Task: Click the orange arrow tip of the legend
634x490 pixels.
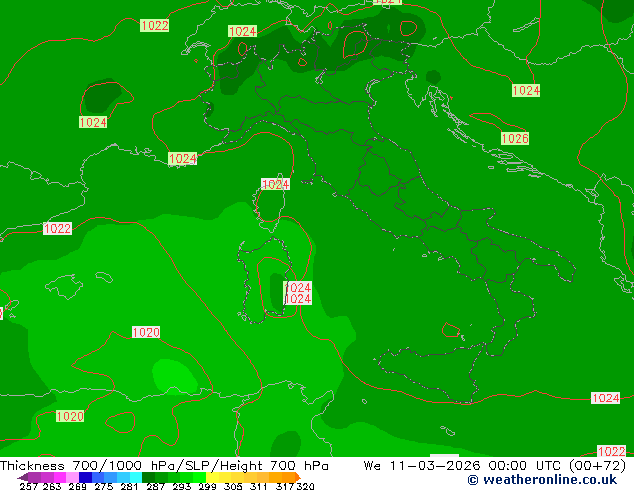Action: pos(298,477)
